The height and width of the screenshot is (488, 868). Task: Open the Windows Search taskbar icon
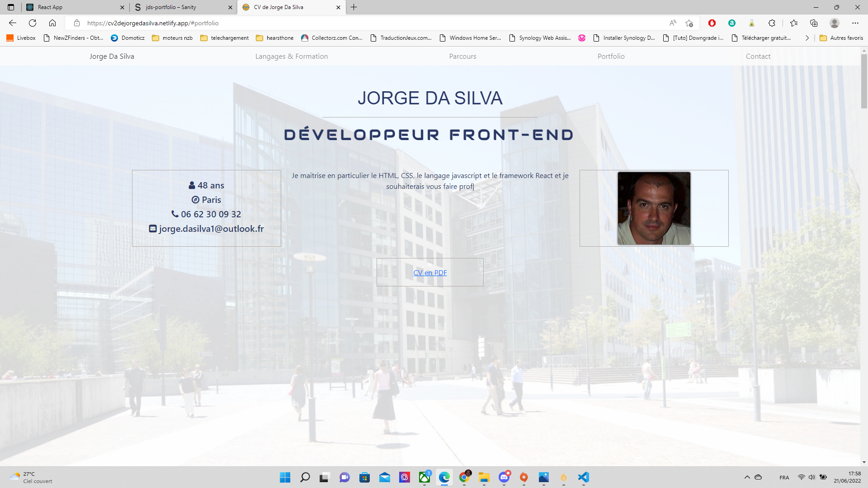pos(305,477)
